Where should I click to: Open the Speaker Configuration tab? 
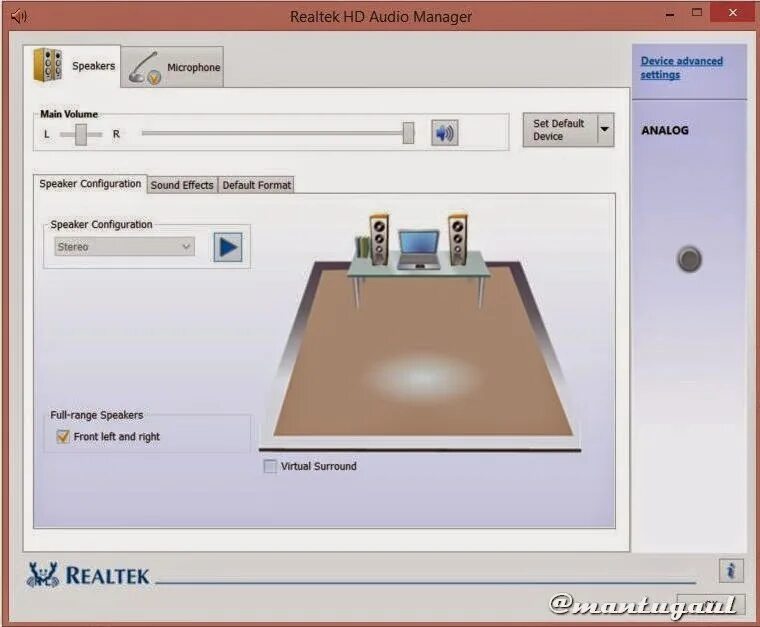pyautogui.click(x=90, y=184)
